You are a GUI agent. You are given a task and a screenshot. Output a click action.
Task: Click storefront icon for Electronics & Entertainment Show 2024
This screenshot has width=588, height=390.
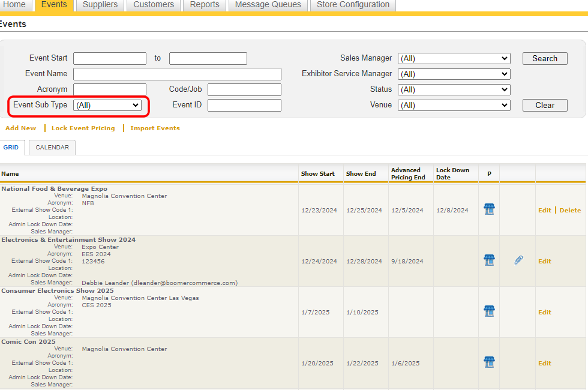click(x=489, y=260)
